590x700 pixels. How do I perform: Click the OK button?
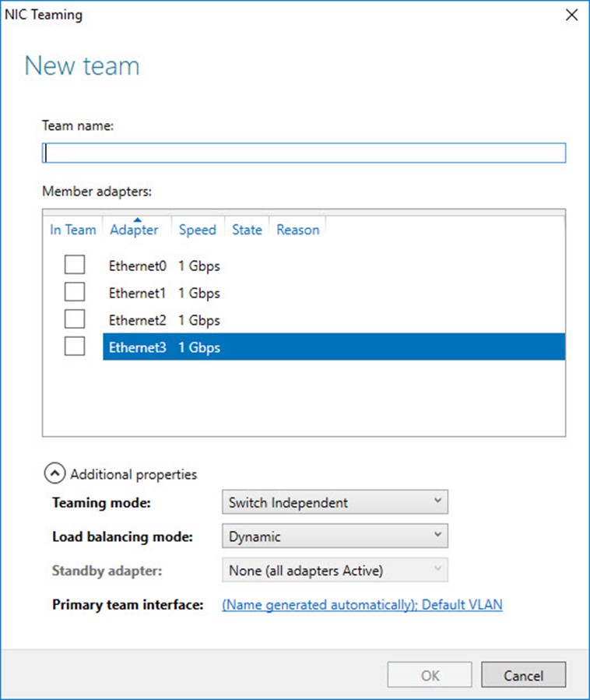430,675
